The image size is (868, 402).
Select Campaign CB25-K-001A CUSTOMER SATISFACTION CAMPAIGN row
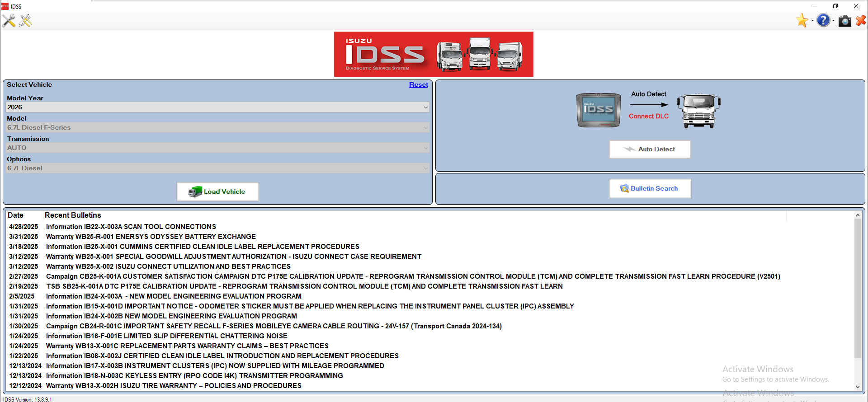pyautogui.click(x=413, y=276)
